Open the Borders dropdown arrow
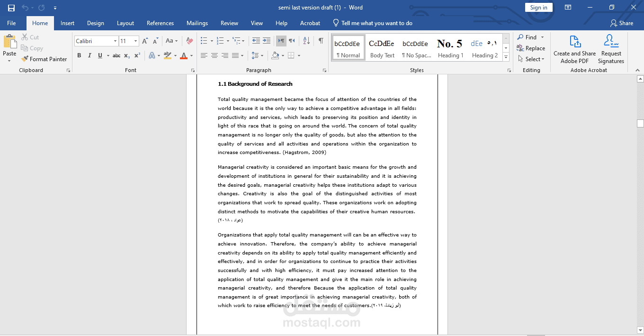 (299, 56)
